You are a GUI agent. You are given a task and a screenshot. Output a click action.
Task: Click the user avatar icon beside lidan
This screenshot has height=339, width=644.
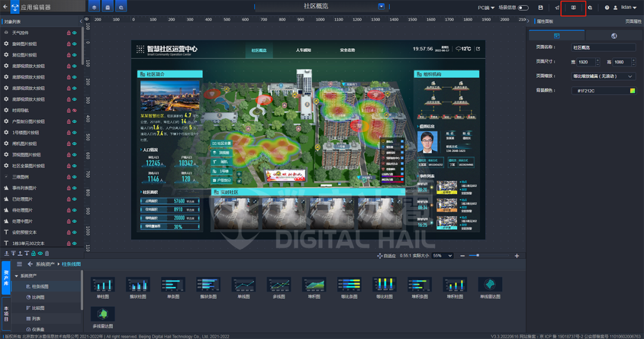pyautogui.click(x=615, y=7)
